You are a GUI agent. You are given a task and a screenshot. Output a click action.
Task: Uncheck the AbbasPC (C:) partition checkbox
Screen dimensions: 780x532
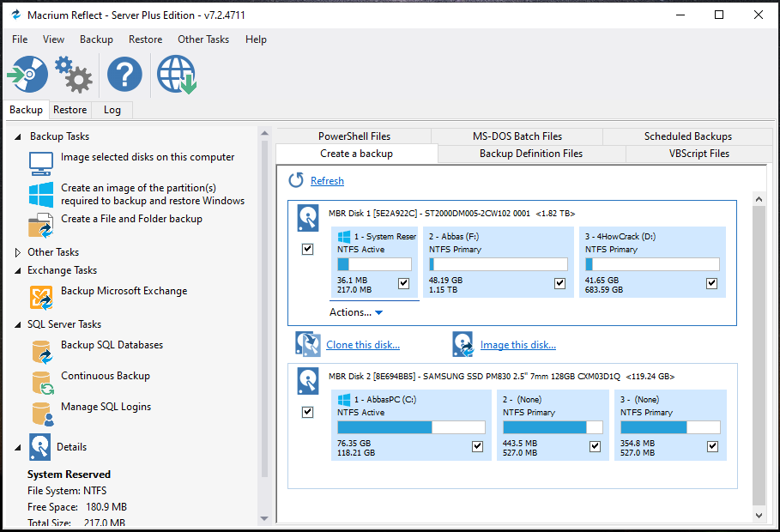[x=477, y=446]
